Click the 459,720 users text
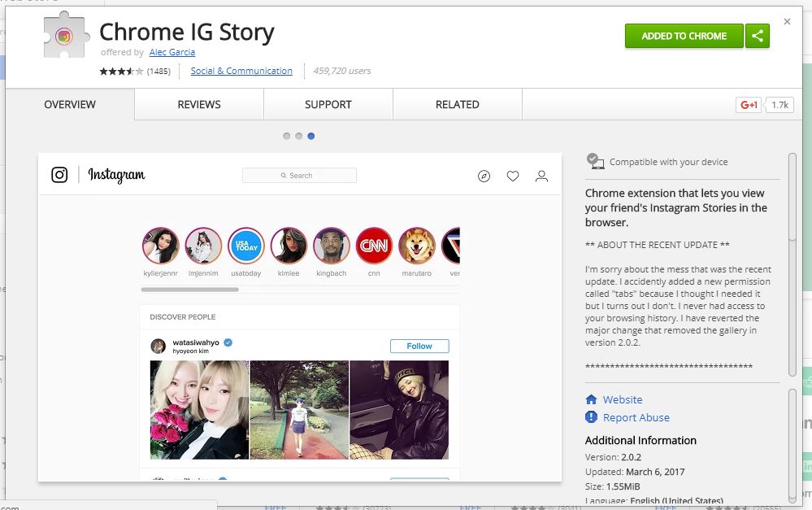This screenshot has height=510, width=812. [x=341, y=71]
